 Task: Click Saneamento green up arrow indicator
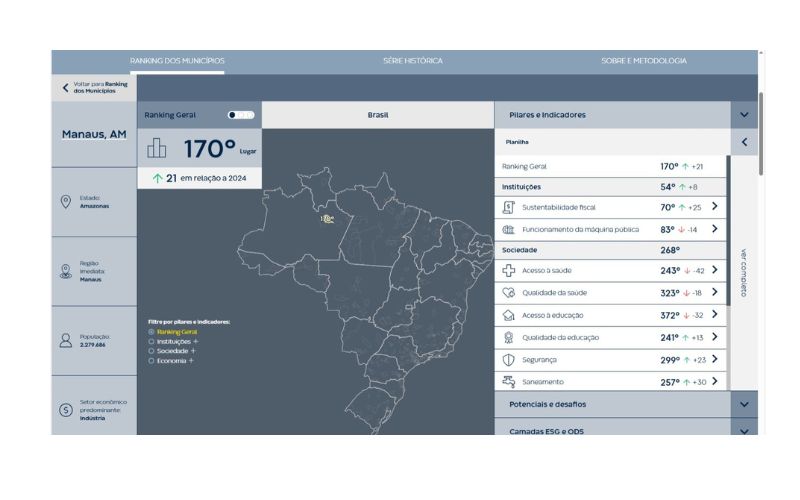click(686, 382)
